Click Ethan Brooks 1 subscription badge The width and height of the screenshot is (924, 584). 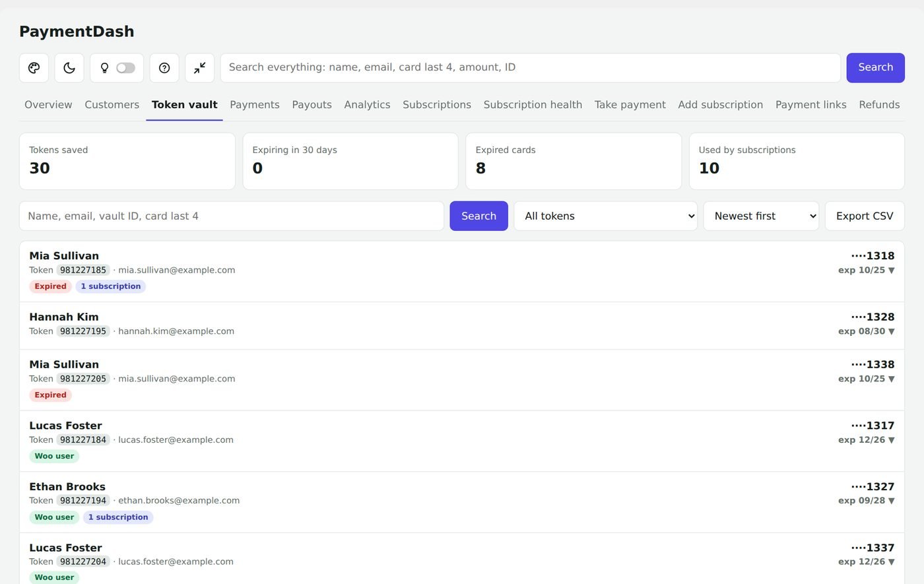118,517
